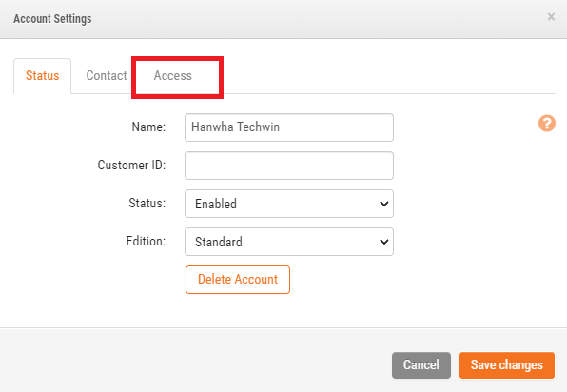This screenshot has width=567, height=392.
Task: Click into the empty Customer ID field
Action: click(289, 166)
